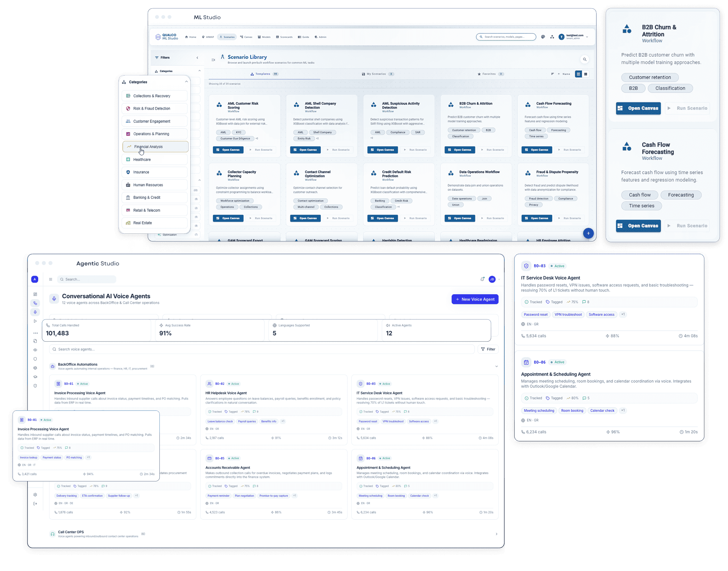Open the test@test.com account dropdown

574,37
